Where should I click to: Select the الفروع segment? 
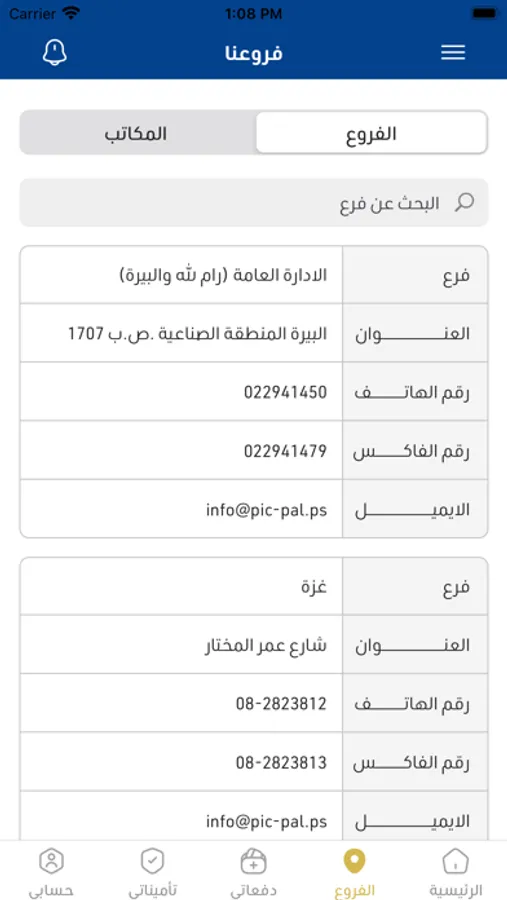(x=371, y=133)
